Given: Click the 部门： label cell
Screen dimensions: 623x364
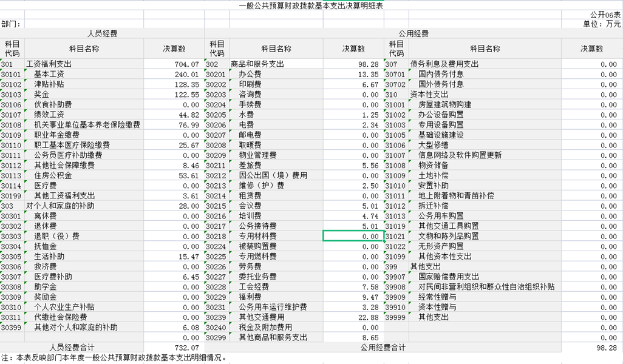Looking at the screenshot, I should 12,24.
